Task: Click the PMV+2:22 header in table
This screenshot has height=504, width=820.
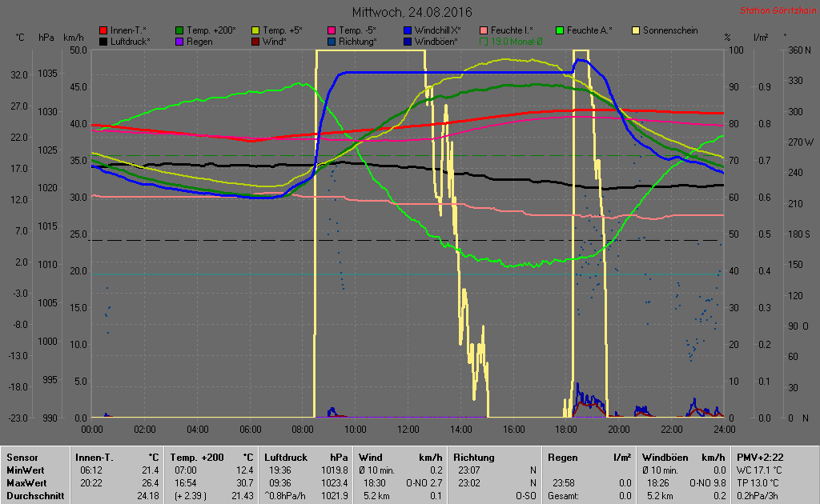Action: click(762, 457)
